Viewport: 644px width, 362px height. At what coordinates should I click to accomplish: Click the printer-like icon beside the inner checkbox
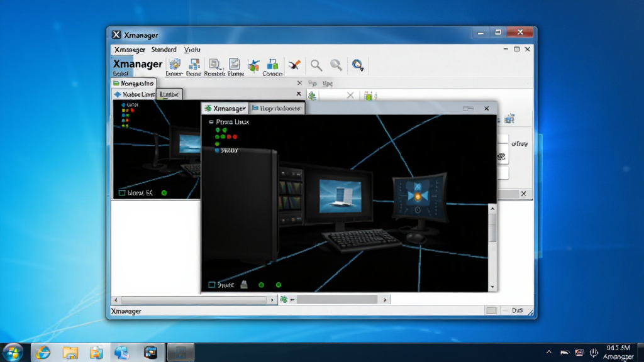pyautogui.click(x=244, y=285)
